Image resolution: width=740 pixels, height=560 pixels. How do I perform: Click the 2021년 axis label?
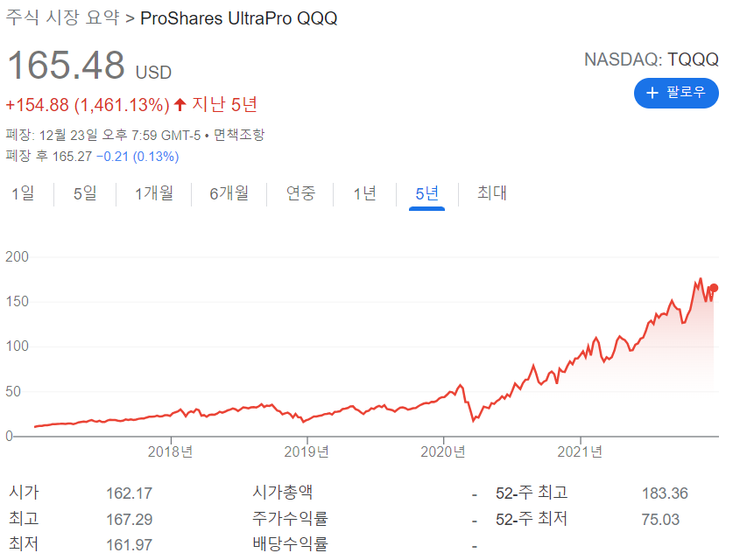(x=580, y=451)
